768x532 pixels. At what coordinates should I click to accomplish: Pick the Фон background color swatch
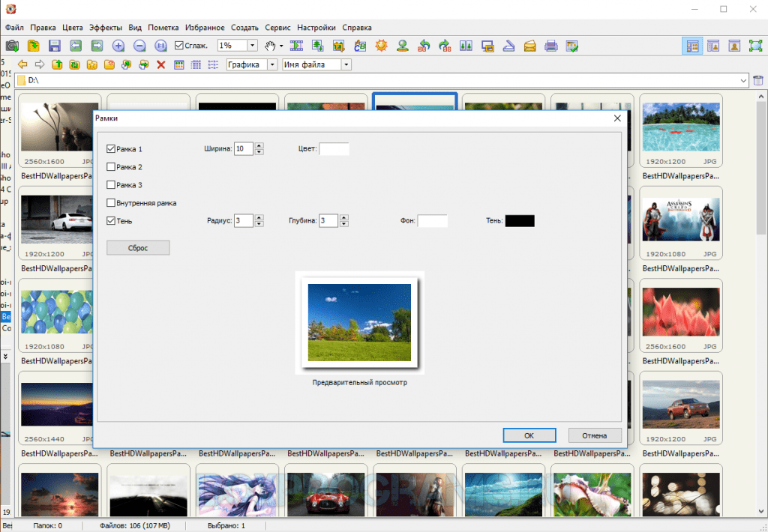coord(433,221)
